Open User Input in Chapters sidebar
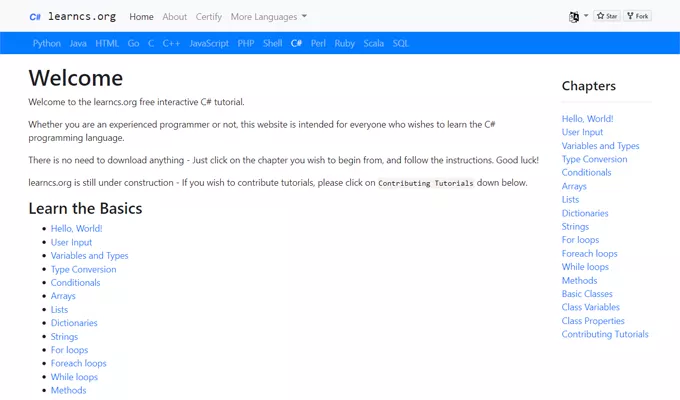Screen dimensions: 680x400 [582, 132]
